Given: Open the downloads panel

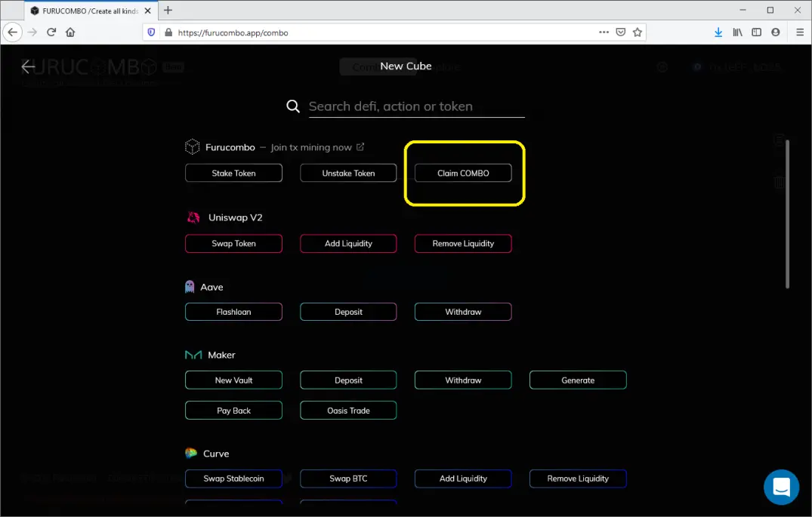Looking at the screenshot, I should (x=718, y=32).
